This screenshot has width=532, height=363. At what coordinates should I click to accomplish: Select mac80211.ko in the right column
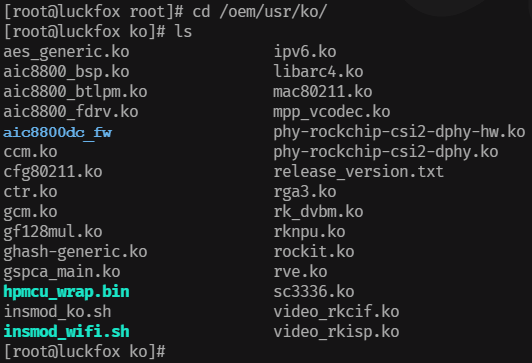point(323,92)
